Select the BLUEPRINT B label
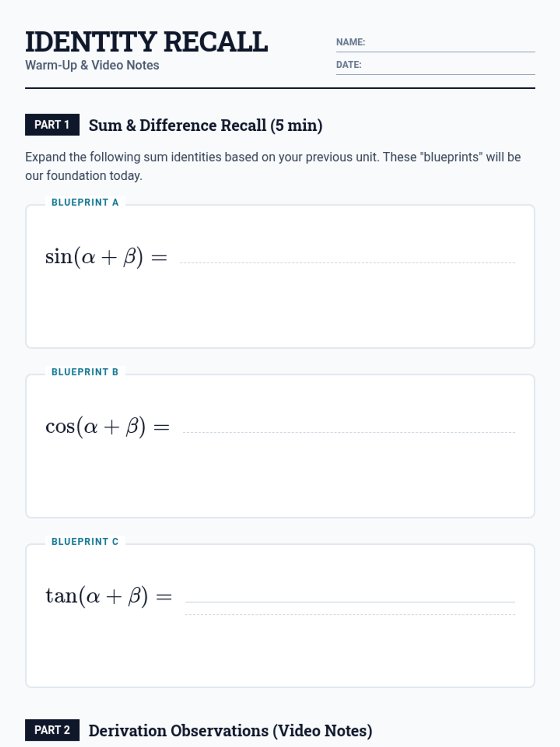 (x=85, y=372)
